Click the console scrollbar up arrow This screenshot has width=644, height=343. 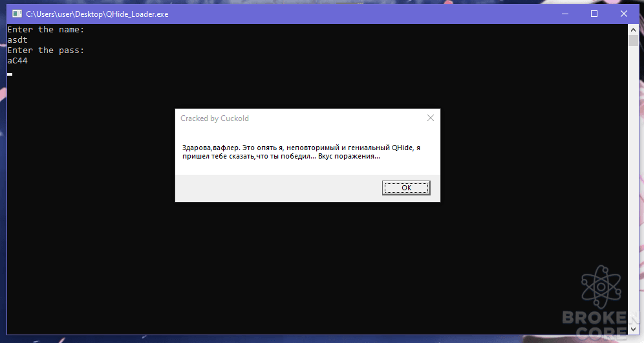click(633, 29)
